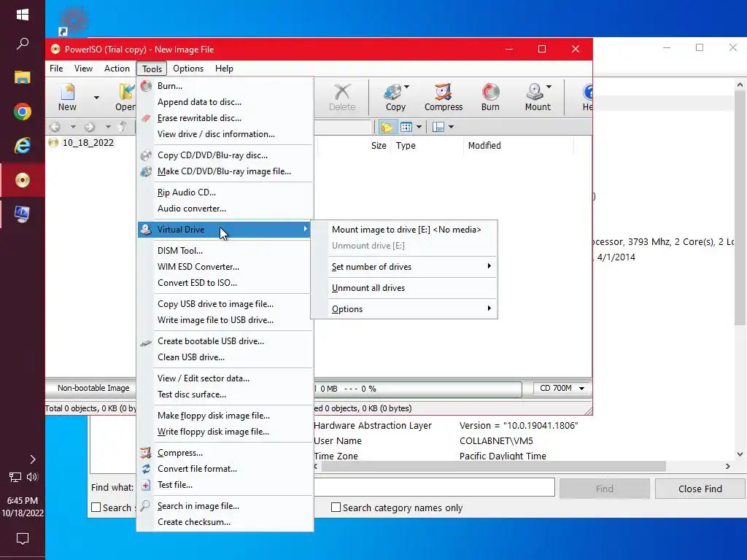747x560 pixels.
Task: Click the New image toolbar icon
Action: coord(67,97)
